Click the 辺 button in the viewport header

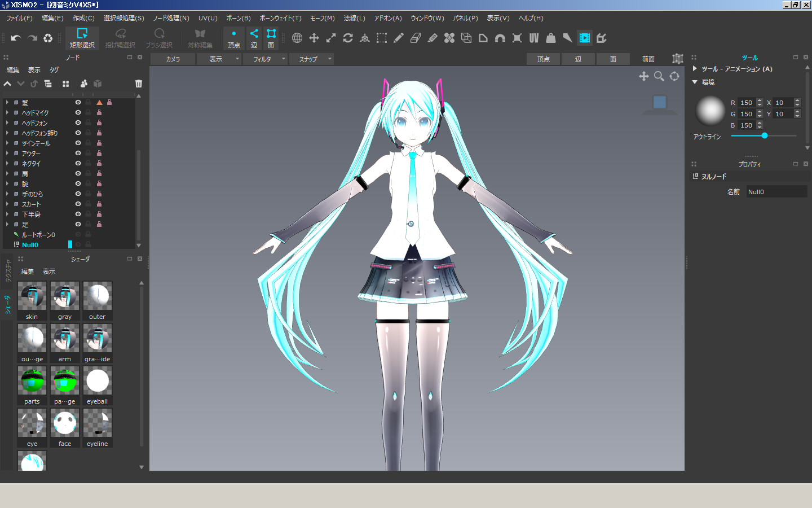tap(578, 59)
